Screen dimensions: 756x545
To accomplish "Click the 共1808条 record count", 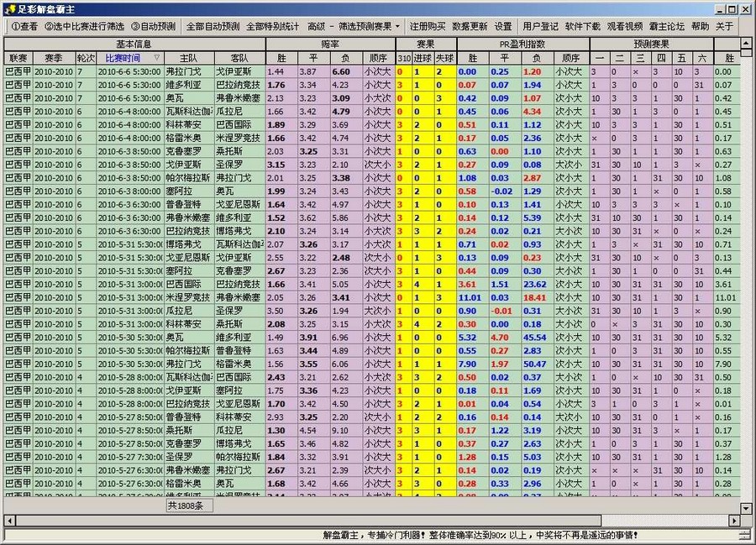I will pyautogui.click(x=189, y=506).
